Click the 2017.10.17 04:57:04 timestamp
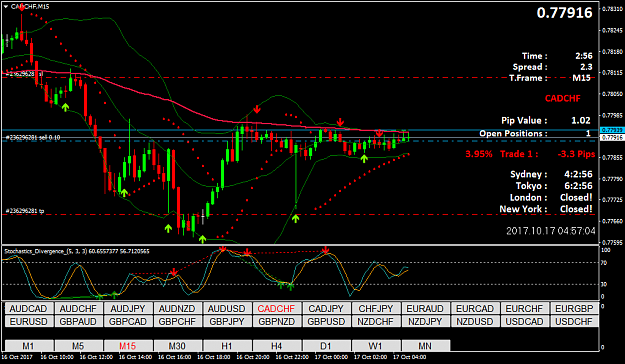 [x=551, y=231]
